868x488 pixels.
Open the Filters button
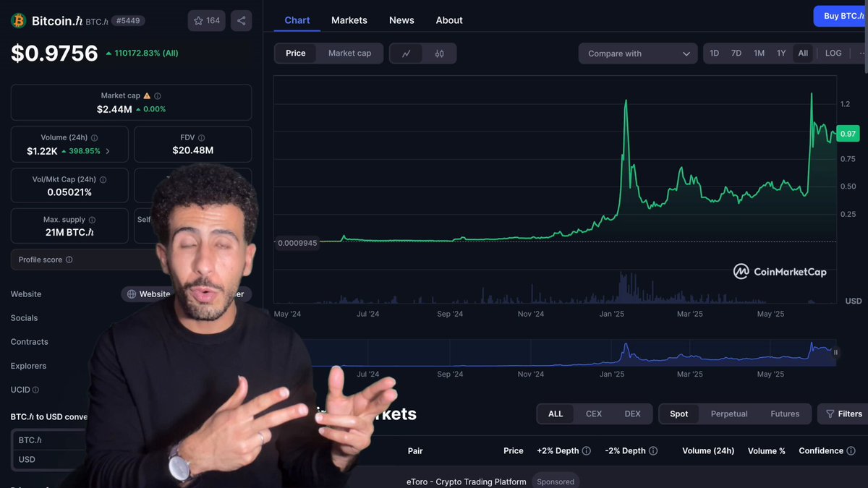tap(843, 414)
